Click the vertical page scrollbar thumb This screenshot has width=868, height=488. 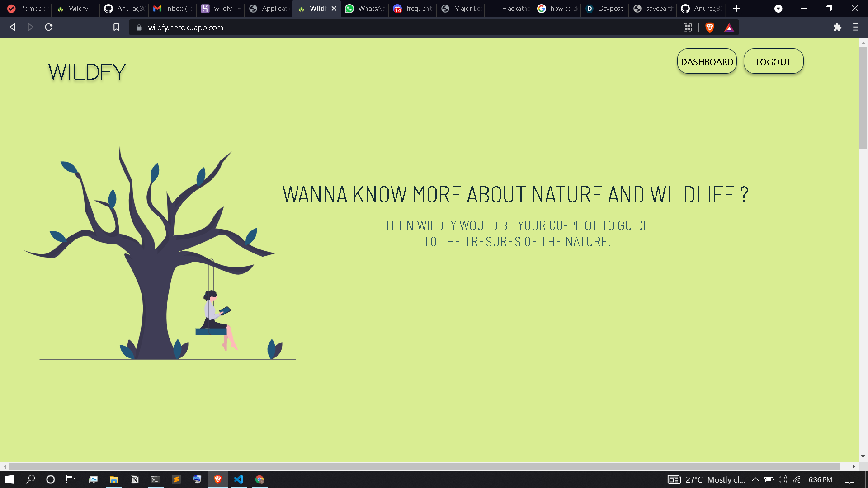coord(863,97)
